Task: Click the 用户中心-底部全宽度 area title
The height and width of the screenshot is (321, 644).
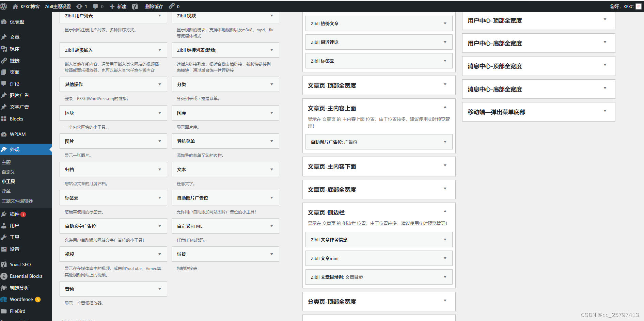Action: 494,43
